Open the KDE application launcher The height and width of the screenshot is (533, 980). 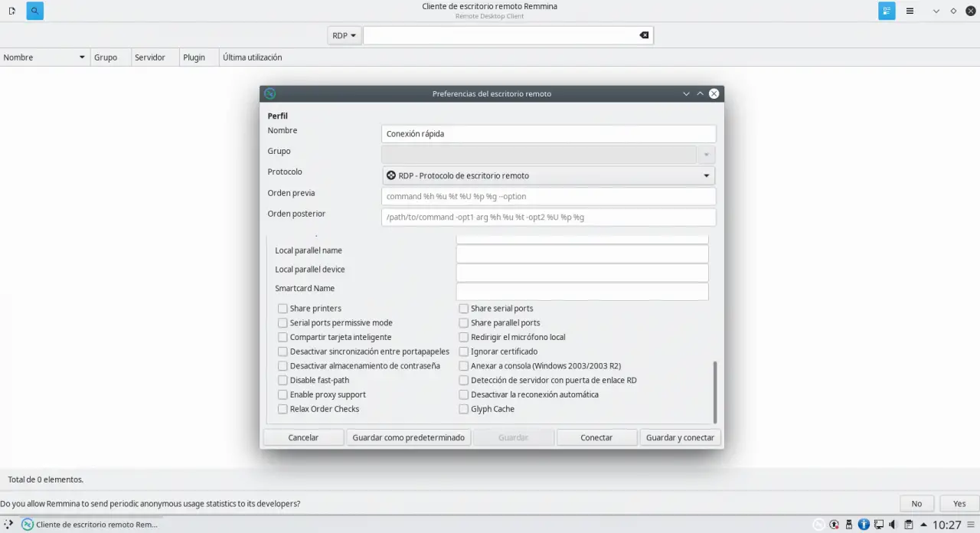point(8,525)
